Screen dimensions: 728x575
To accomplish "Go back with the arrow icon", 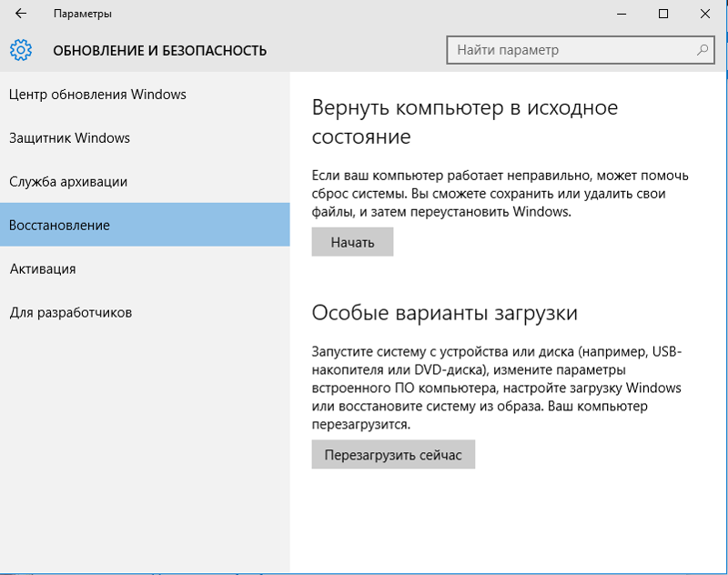I will click(20, 14).
